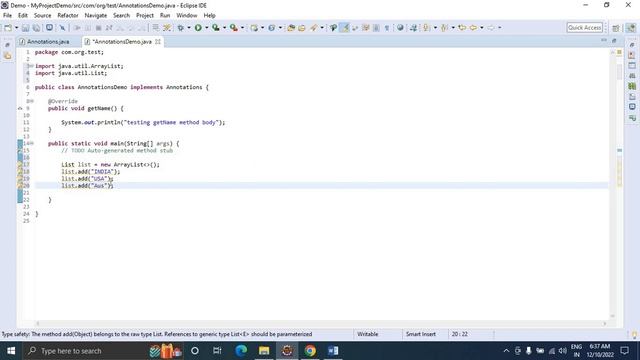Expand the New dropdown arrow
The height and width of the screenshot is (360, 640).
pos(17,28)
